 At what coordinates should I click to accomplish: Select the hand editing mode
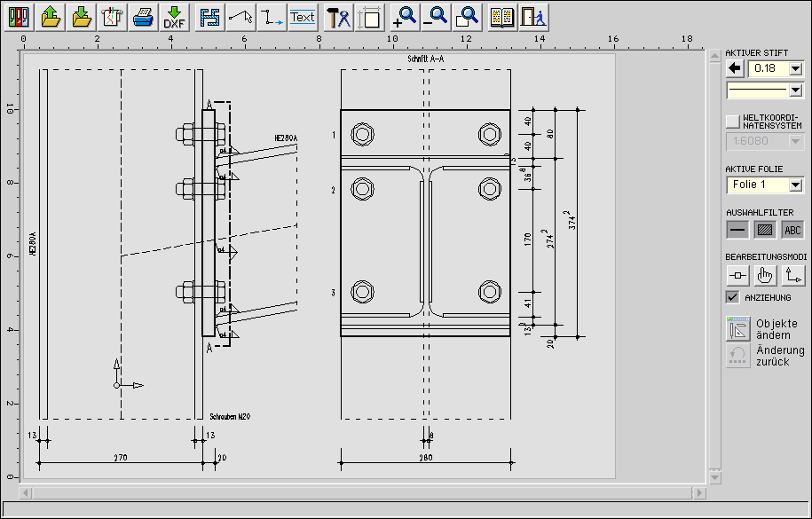[765, 276]
